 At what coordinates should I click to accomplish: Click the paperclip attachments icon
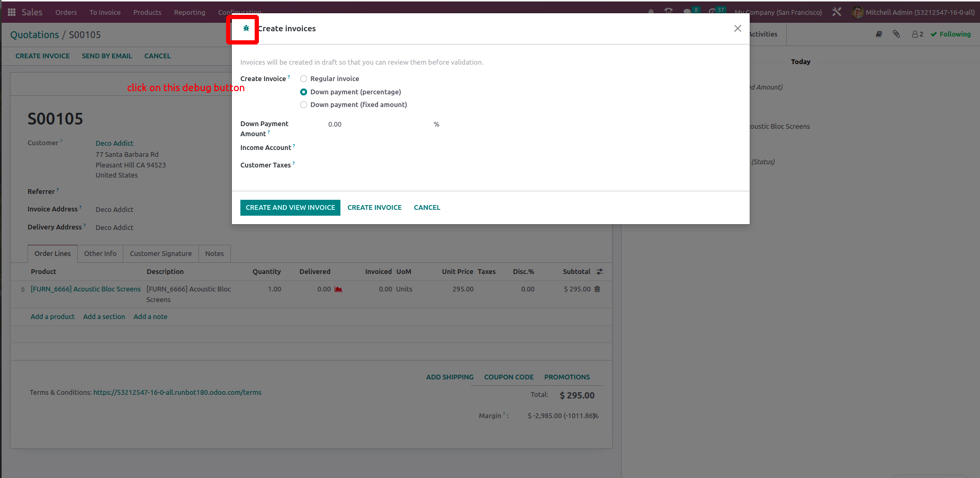coord(896,34)
